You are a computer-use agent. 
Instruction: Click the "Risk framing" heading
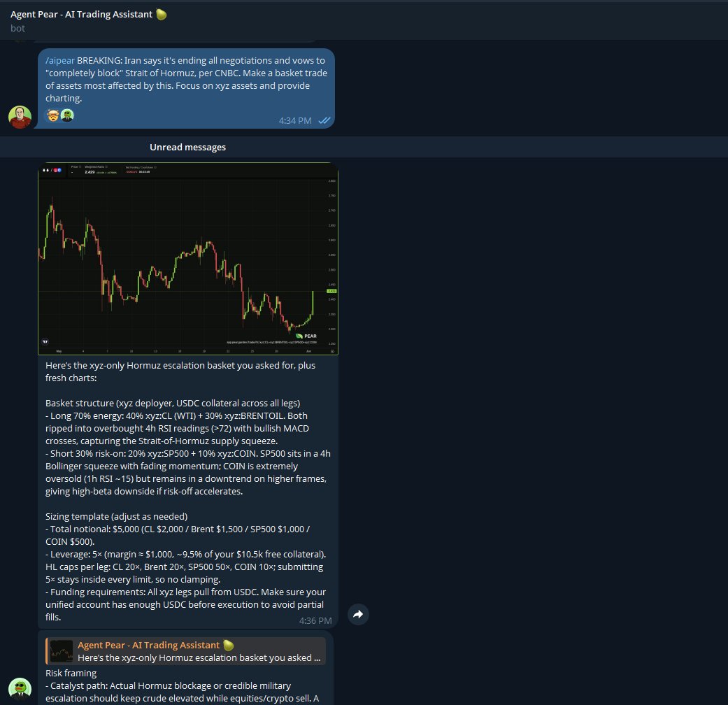coord(71,673)
